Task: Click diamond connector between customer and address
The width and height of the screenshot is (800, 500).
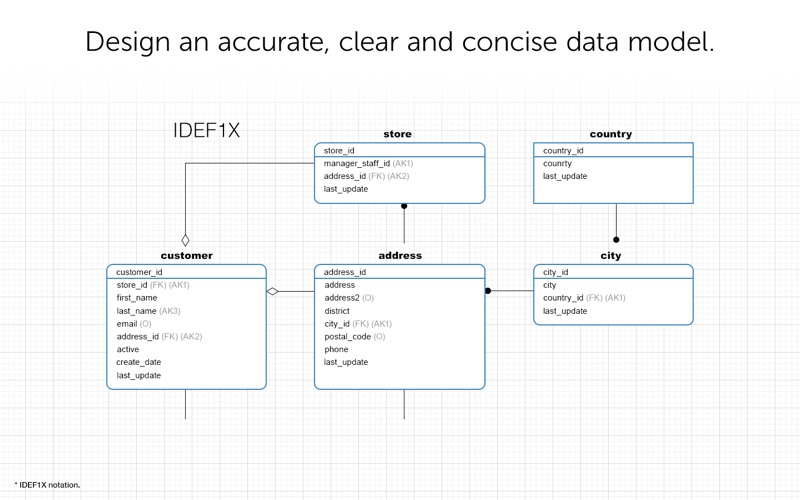Action: 272,291
